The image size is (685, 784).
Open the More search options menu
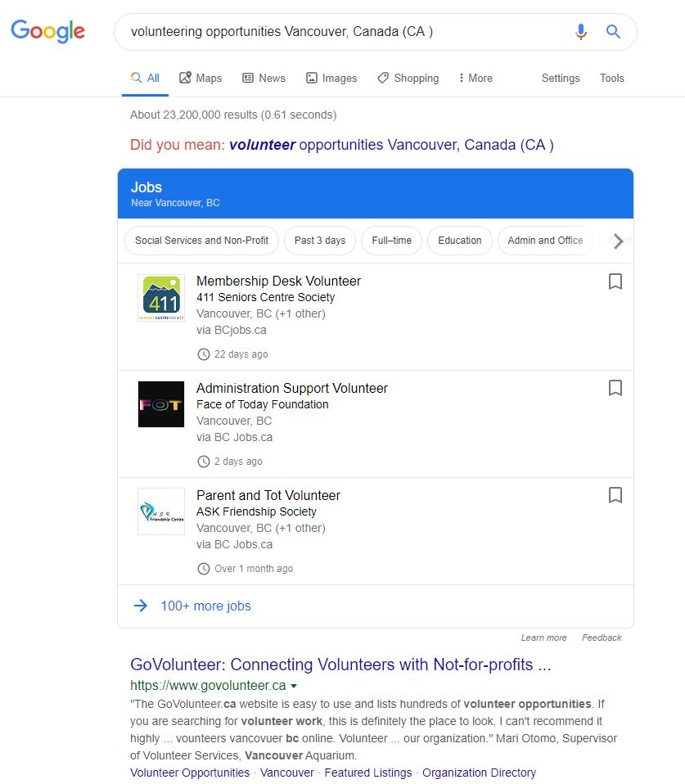coord(475,78)
